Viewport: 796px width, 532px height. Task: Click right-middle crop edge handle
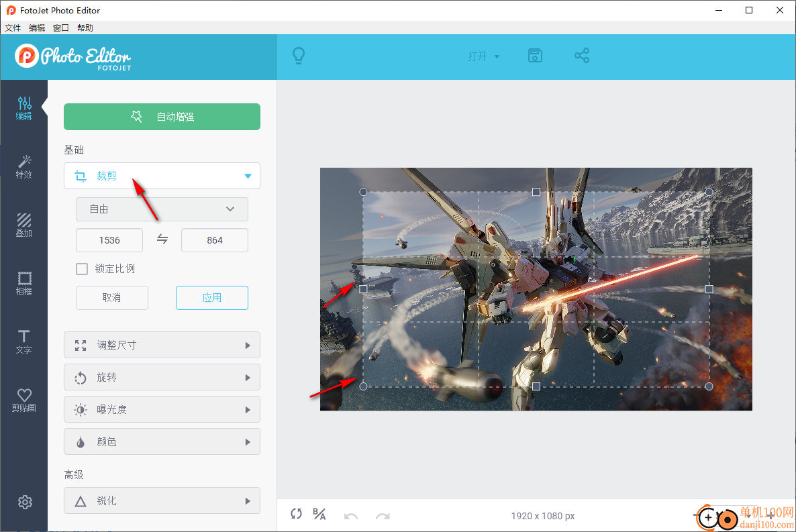709,289
